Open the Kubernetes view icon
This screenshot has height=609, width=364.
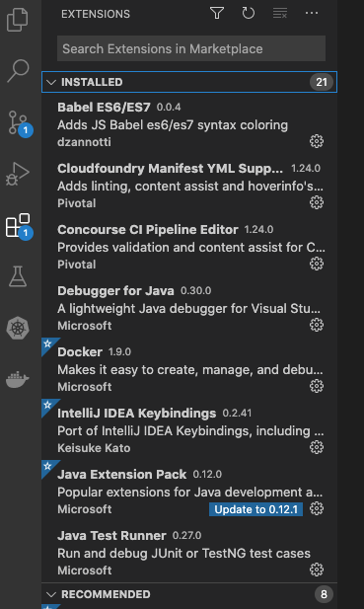[18, 329]
